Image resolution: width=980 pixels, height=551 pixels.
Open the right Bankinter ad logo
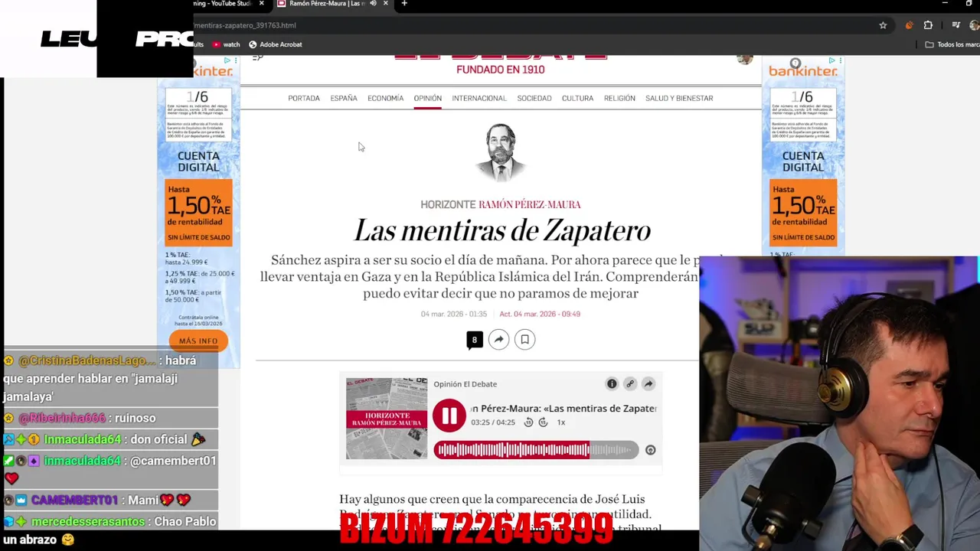coord(803,71)
